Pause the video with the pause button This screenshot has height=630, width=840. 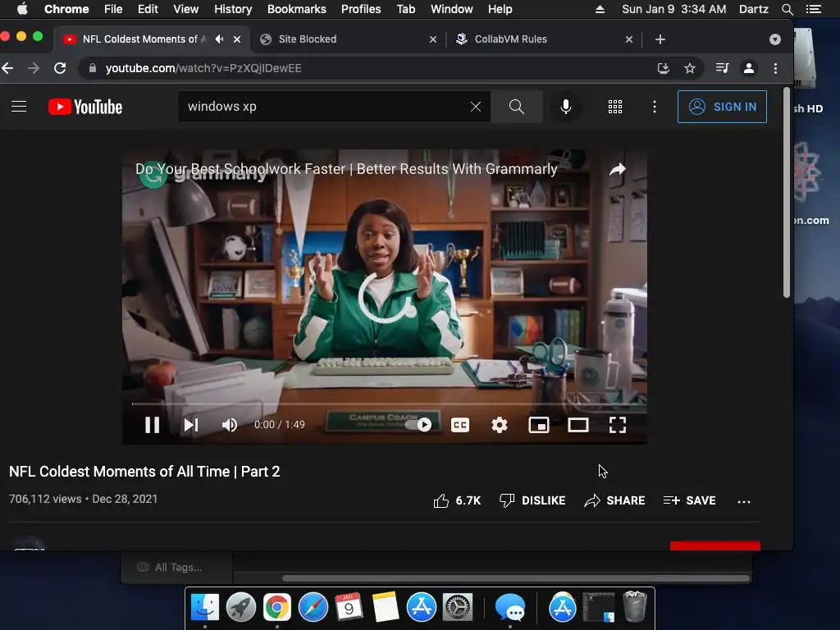coord(152,425)
